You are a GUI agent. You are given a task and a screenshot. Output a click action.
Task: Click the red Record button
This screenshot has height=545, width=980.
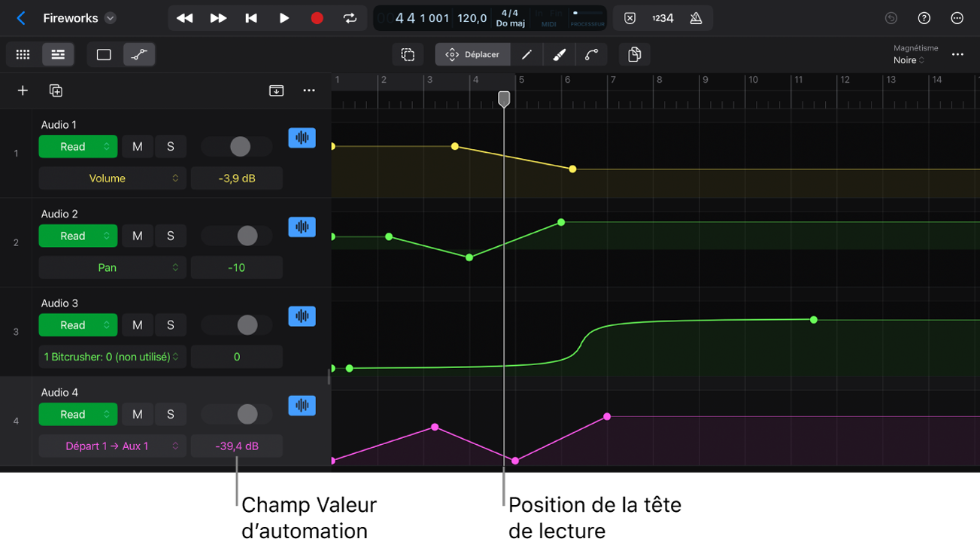click(317, 18)
